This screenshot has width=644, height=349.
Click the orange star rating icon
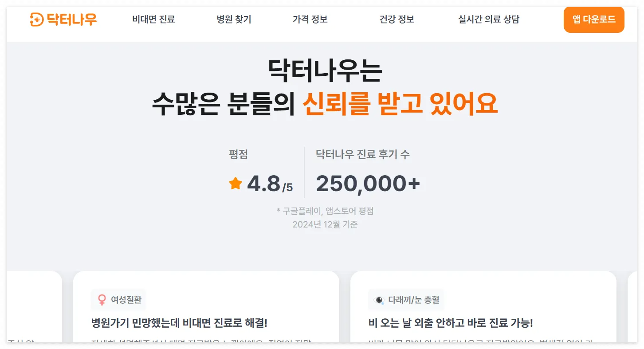coord(235,183)
